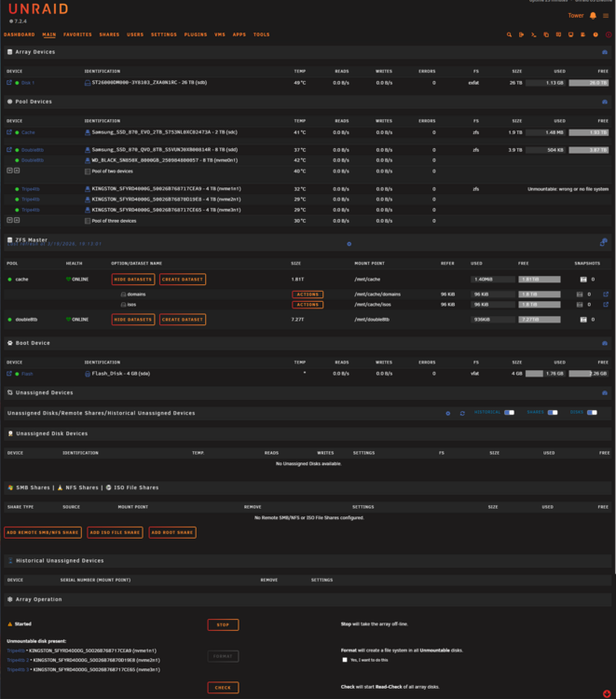Image resolution: width=616 pixels, height=699 pixels.
Task: Toggle the Shares switch
Action: 553,412
